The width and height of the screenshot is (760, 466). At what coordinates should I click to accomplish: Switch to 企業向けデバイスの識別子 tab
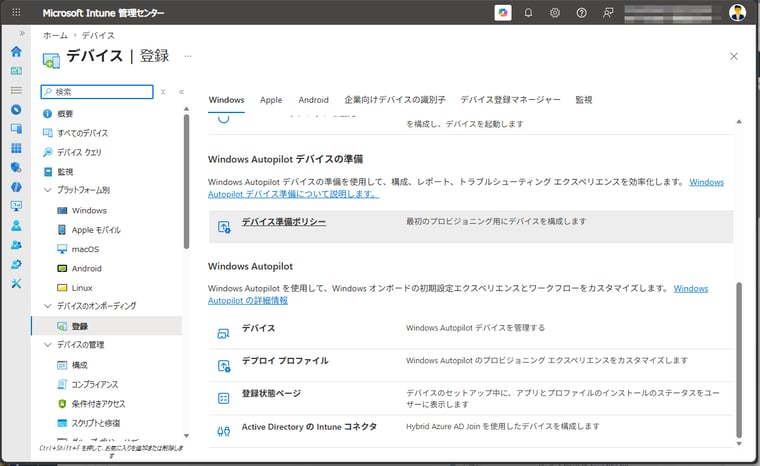tap(395, 100)
